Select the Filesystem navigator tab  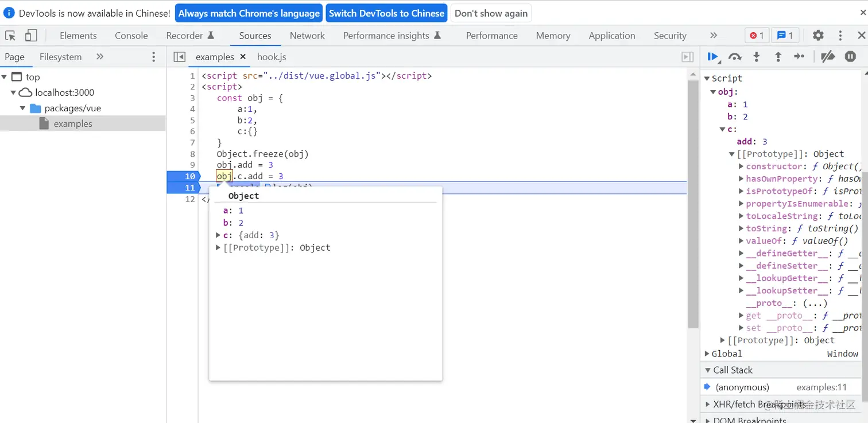point(60,57)
